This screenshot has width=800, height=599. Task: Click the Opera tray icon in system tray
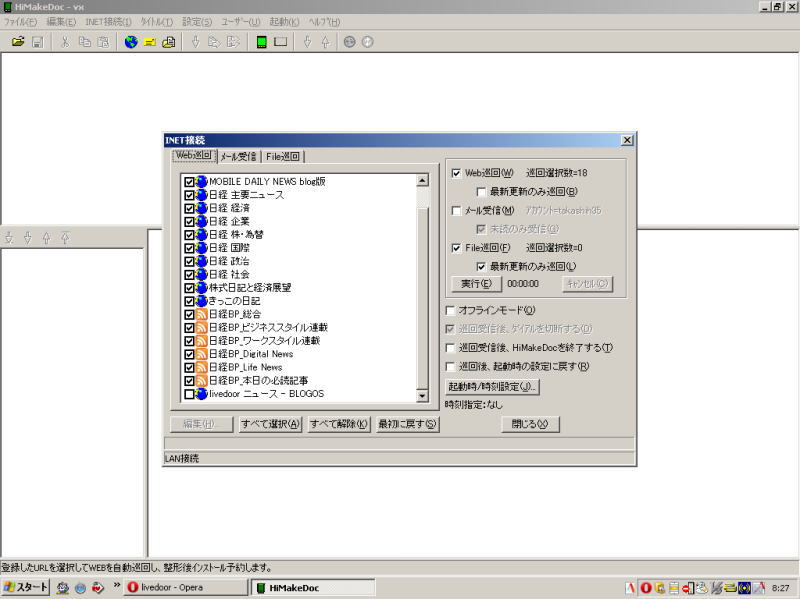pyautogui.click(x=645, y=588)
